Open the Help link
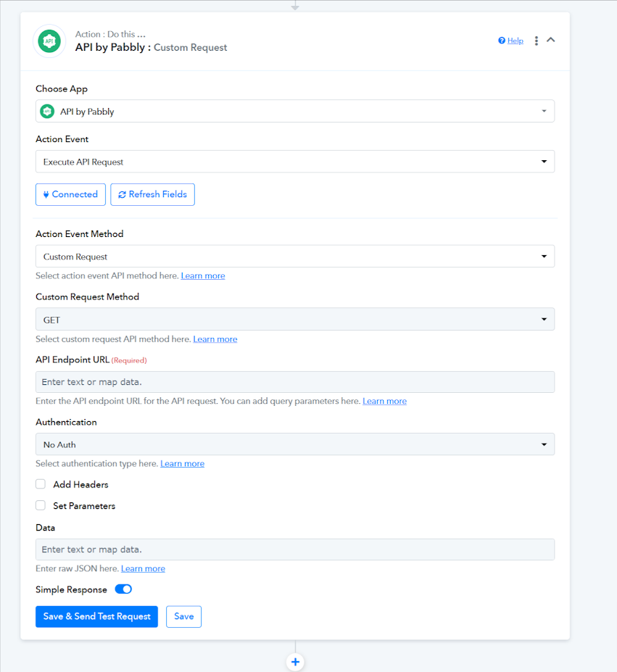Viewport: 617px width, 672px height. 515,41
